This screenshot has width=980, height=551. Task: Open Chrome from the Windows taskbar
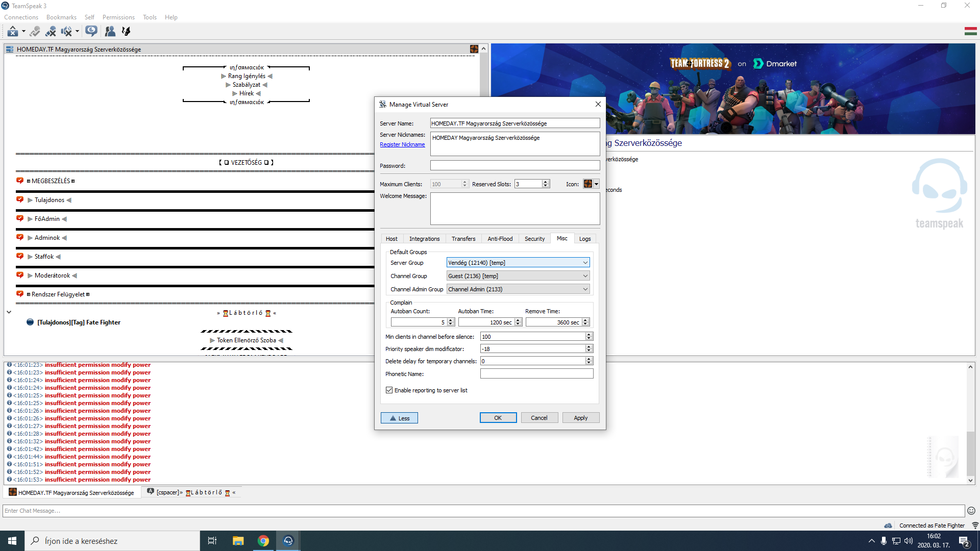pos(263,541)
